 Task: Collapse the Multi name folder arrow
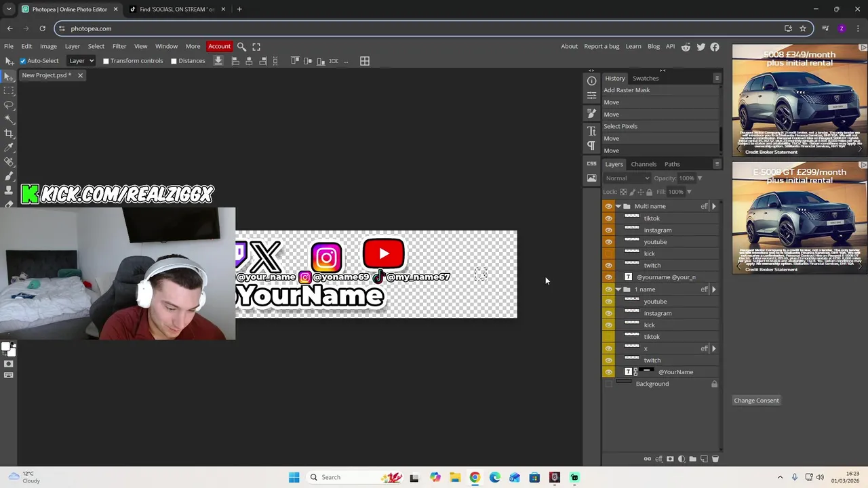tap(618, 206)
